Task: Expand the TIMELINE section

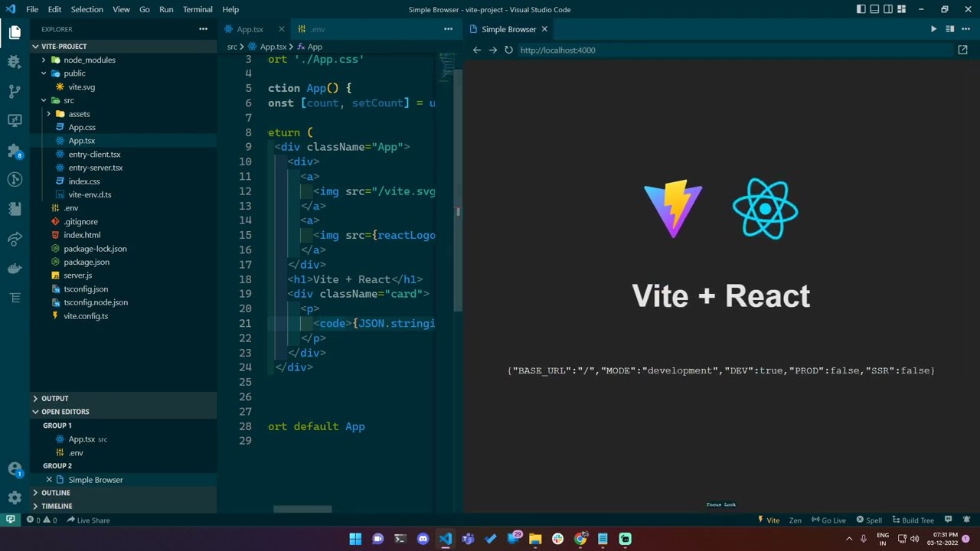Action: click(x=123, y=506)
